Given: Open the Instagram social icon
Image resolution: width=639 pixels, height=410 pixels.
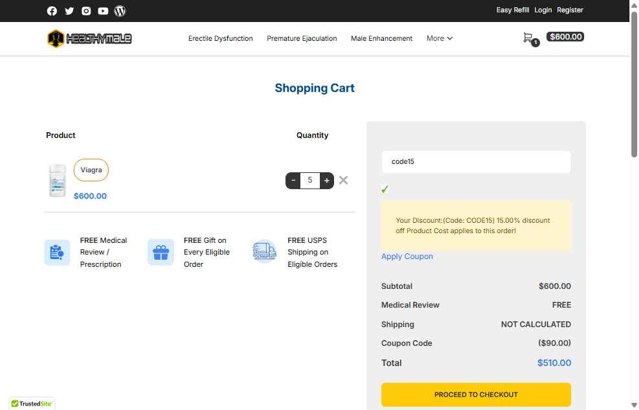Looking at the screenshot, I should 86,11.
